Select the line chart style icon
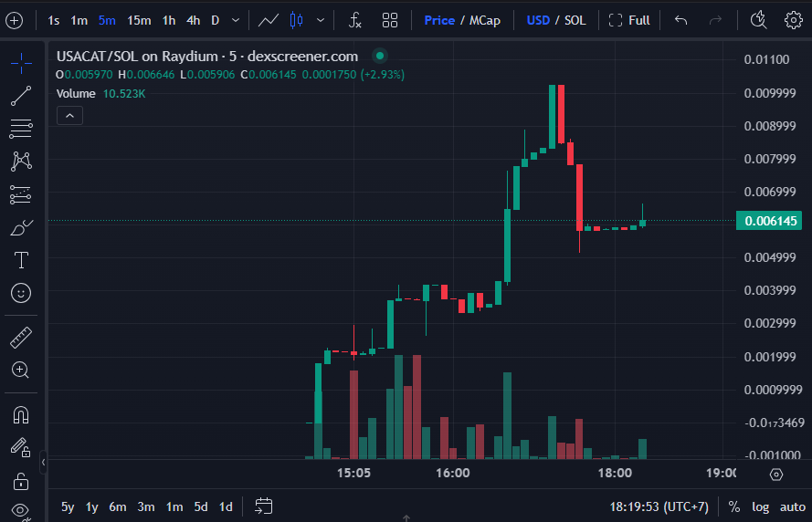Viewport: 812px width, 522px height. [269, 21]
